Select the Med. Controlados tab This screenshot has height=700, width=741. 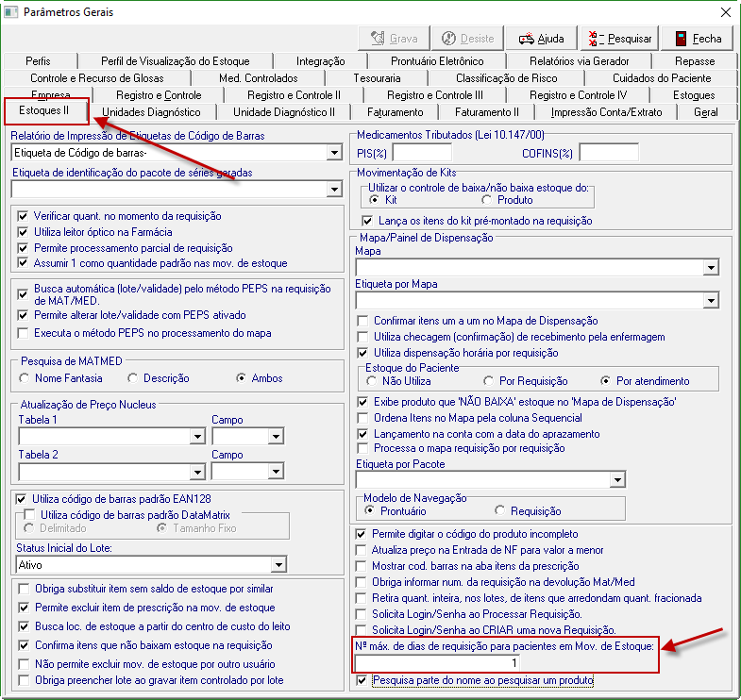pyautogui.click(x=258, y=78)
